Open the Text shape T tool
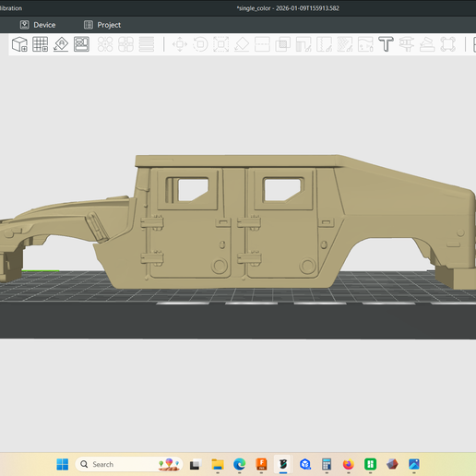This screenshot has height=476, width=476. pyautogui.click(x=386, y=44)
